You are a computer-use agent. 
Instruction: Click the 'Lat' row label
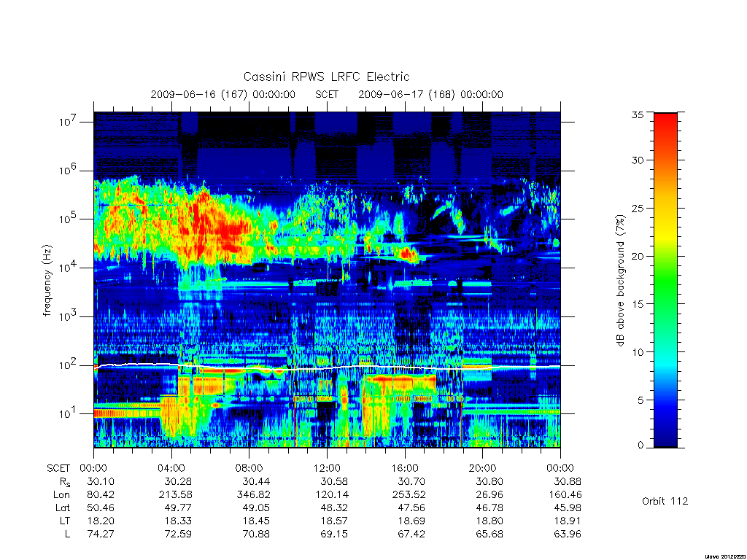point(63,508)
